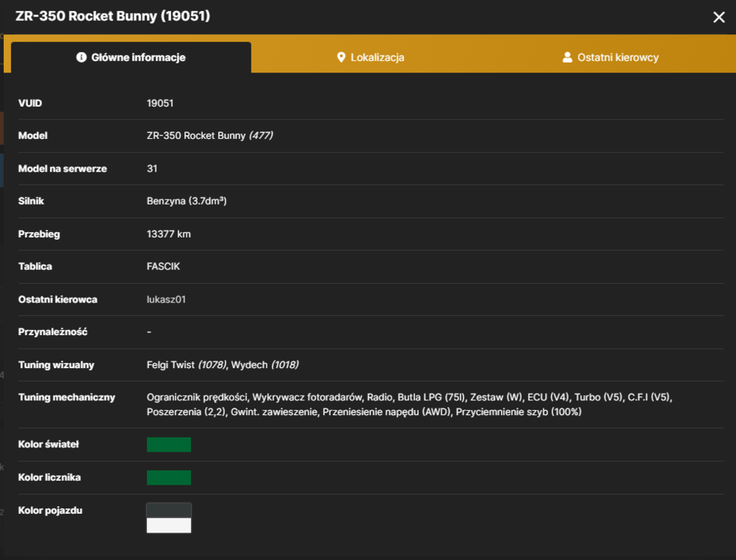The image size is (736, 560).
Task: Click the Przynależność row label
Action: 52,332
